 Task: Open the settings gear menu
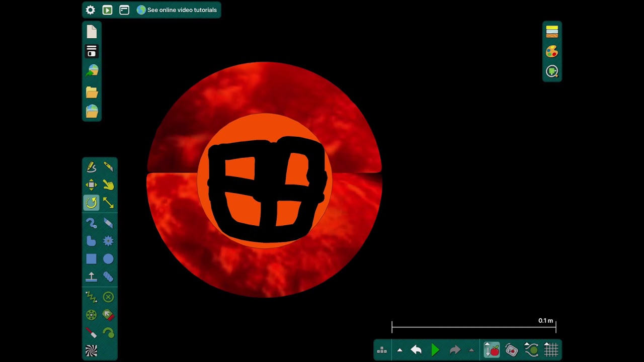[x=91, y=10]
